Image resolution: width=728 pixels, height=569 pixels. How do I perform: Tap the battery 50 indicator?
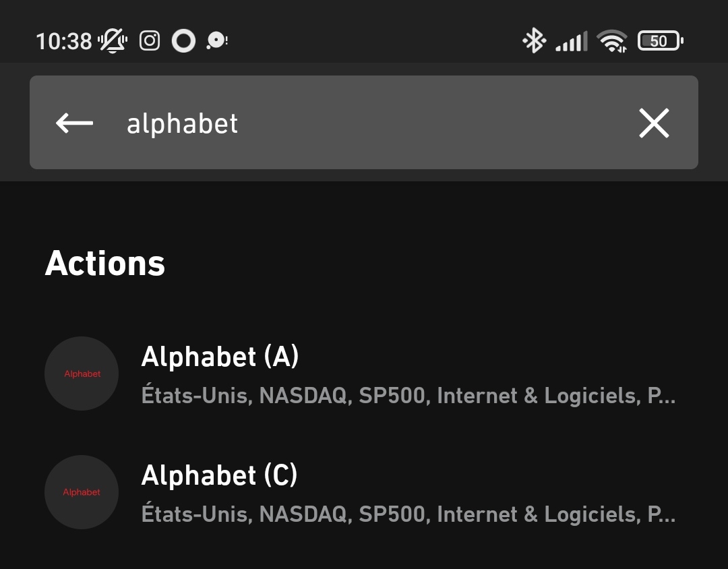(660, 41)
